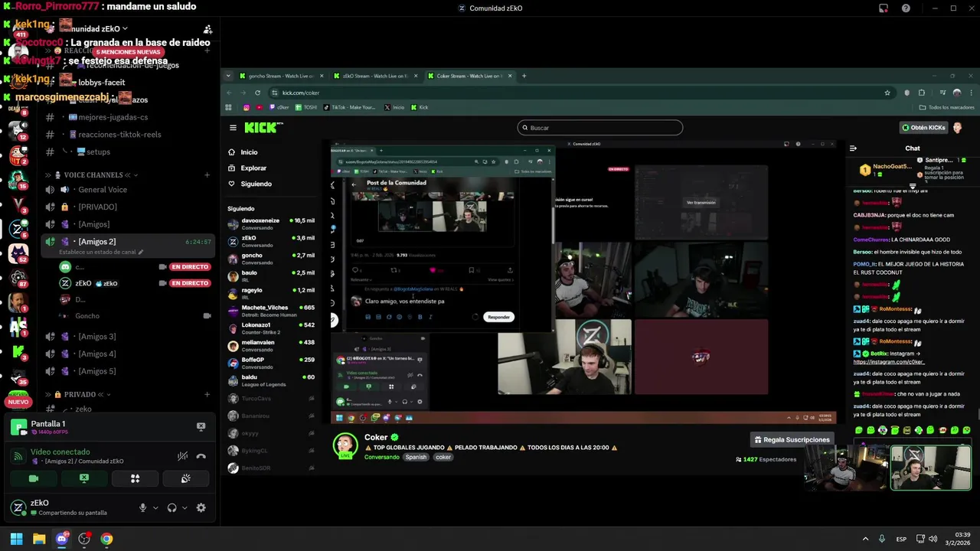Open davooxeneize channel in following list
This screenshot has height=551, width=980.
click(272, 223)
